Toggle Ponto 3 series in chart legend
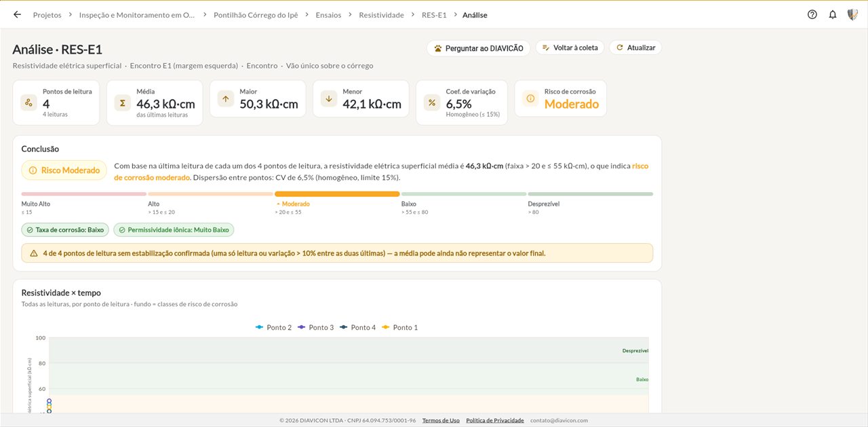868x427 pixels. 316,327
